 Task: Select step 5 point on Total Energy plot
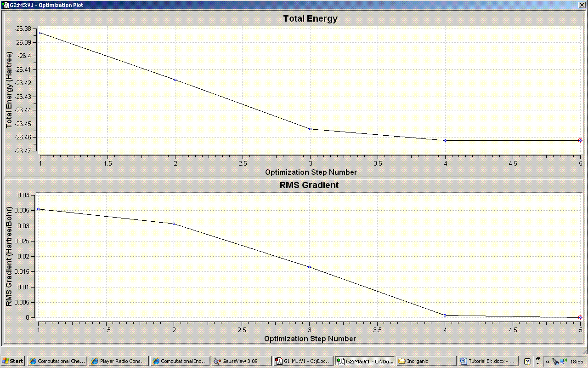[580, 140]
